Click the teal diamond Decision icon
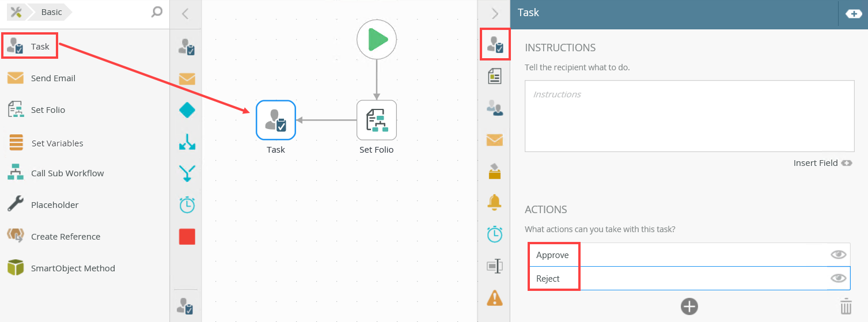 pos(187,110)
